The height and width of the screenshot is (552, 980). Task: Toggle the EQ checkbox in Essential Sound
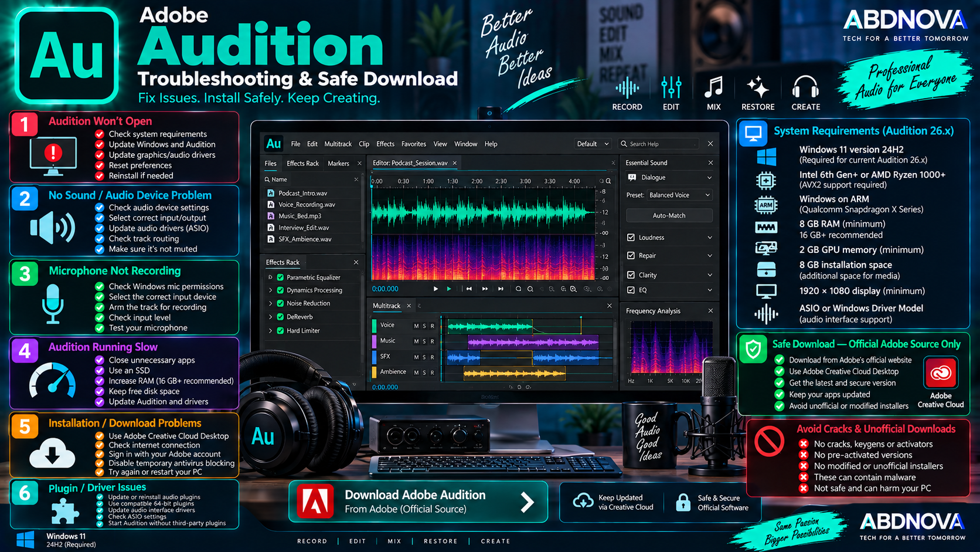click(x=631, y=290)
